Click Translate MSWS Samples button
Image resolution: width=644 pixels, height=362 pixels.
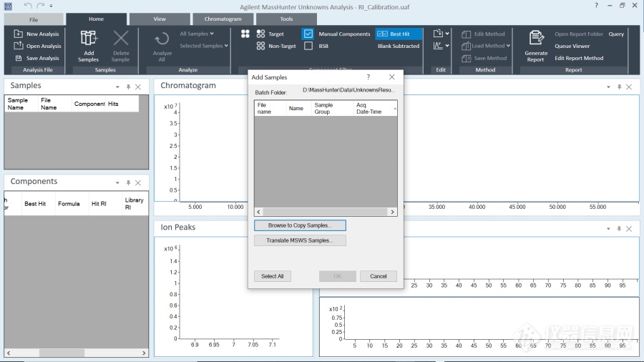pos(300,240)
